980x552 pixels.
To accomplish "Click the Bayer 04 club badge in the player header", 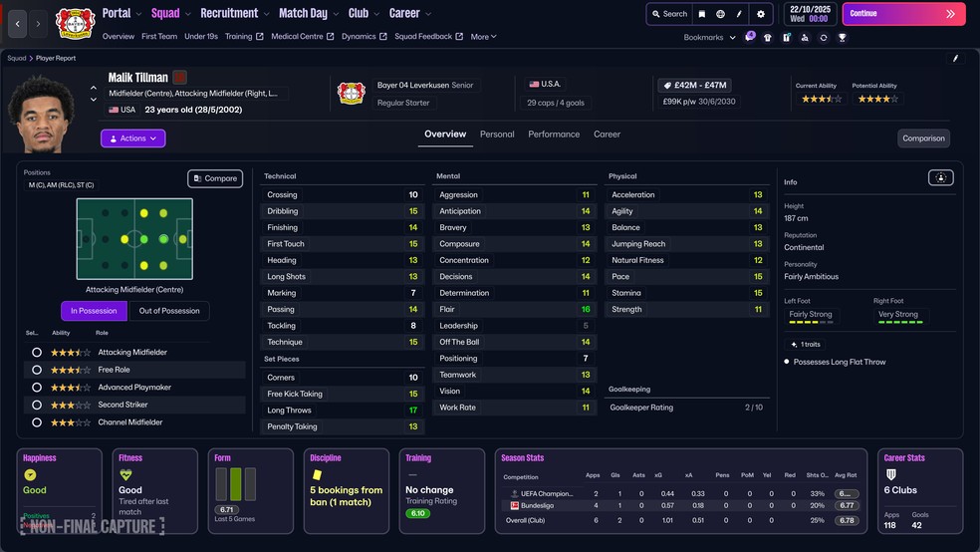I will 352,93.
